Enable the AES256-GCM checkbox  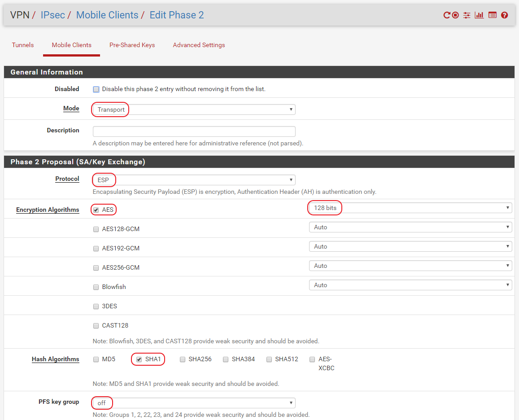click(96, 268)
